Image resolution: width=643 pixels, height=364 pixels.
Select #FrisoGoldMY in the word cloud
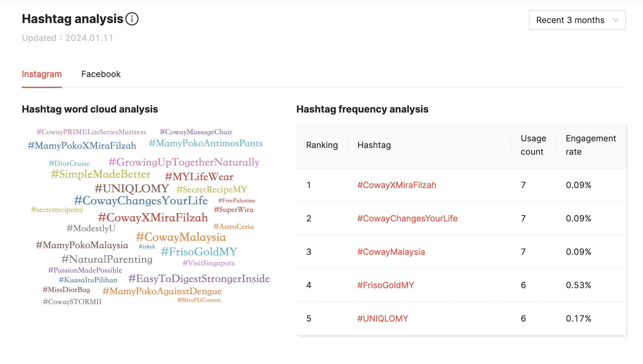coord(199,251)
